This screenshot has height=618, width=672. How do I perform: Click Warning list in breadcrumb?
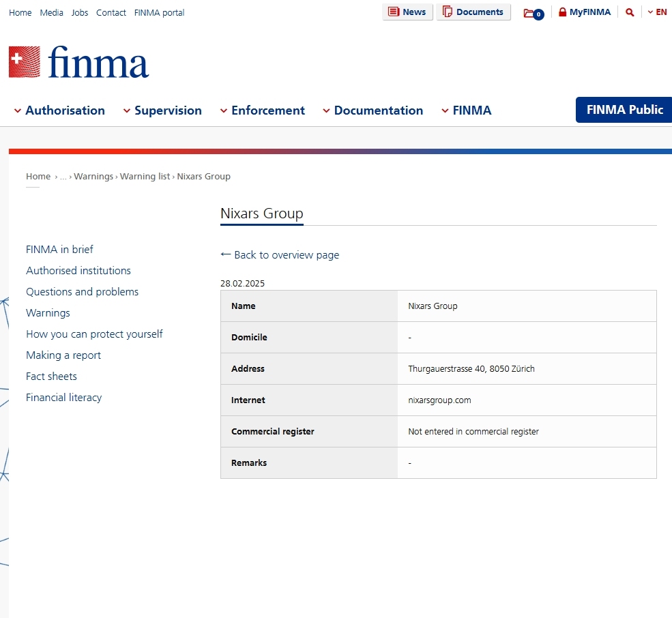coord(145,177)
